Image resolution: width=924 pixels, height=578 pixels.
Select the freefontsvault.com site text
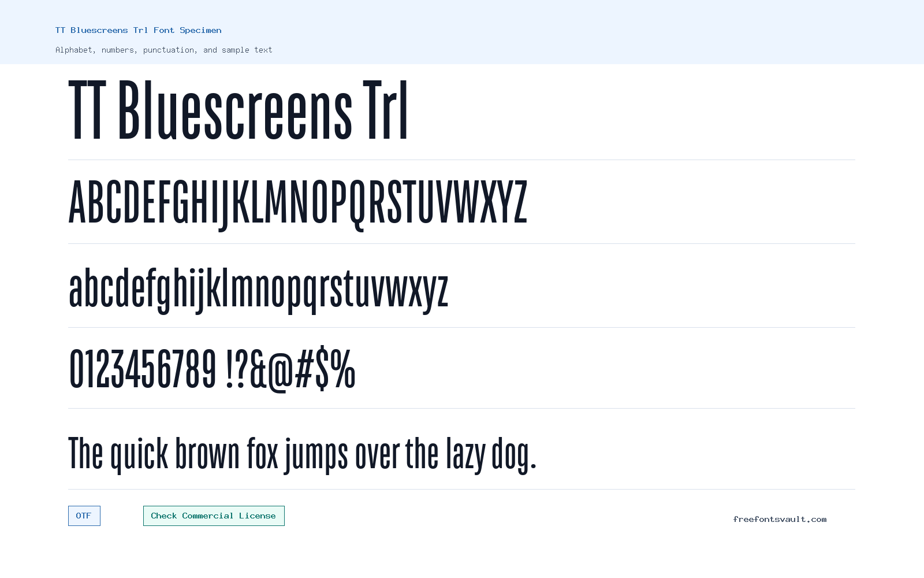coord(780,519)
